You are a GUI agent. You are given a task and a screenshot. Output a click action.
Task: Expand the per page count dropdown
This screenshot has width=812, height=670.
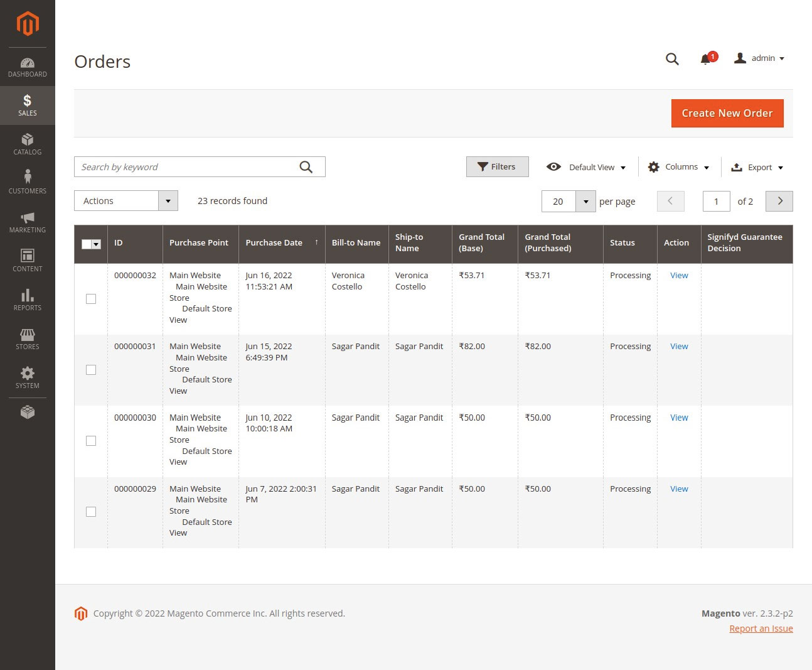[585, 202]
